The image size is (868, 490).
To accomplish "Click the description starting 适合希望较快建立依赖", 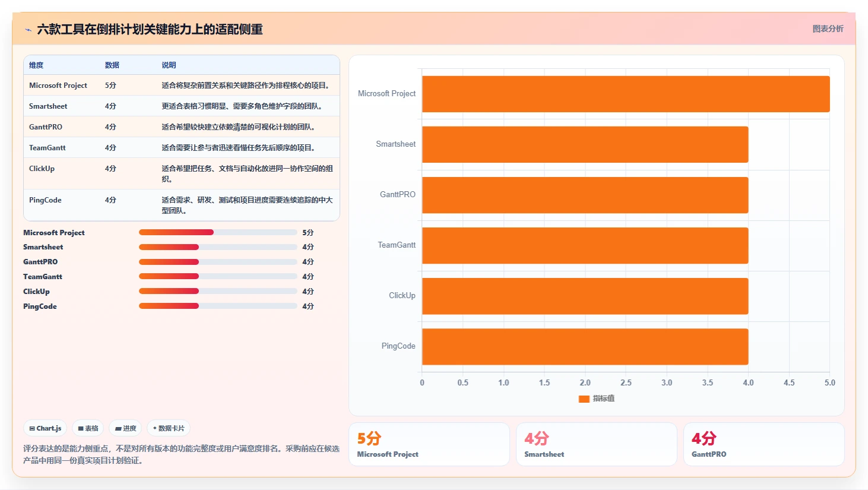I will [239, 127].
